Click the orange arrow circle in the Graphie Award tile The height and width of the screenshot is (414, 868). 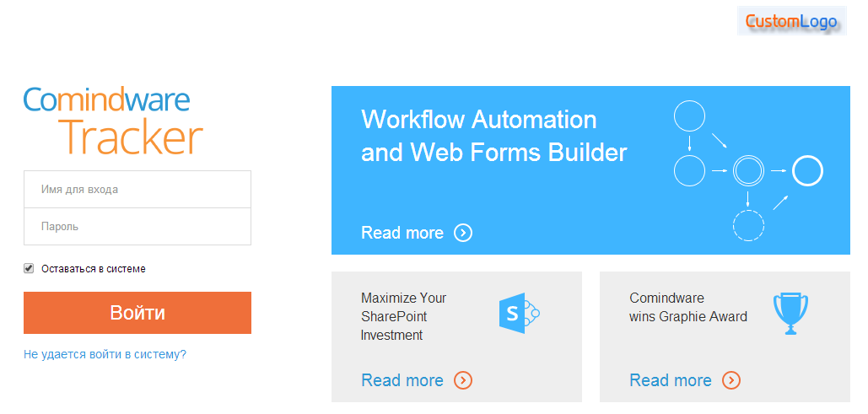[x=731, y=380]
